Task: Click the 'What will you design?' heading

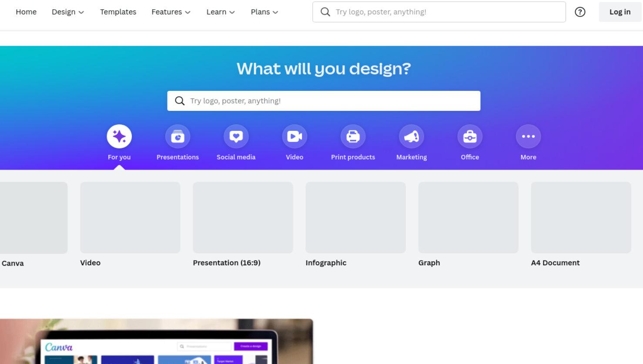Action: coord(324,69)
